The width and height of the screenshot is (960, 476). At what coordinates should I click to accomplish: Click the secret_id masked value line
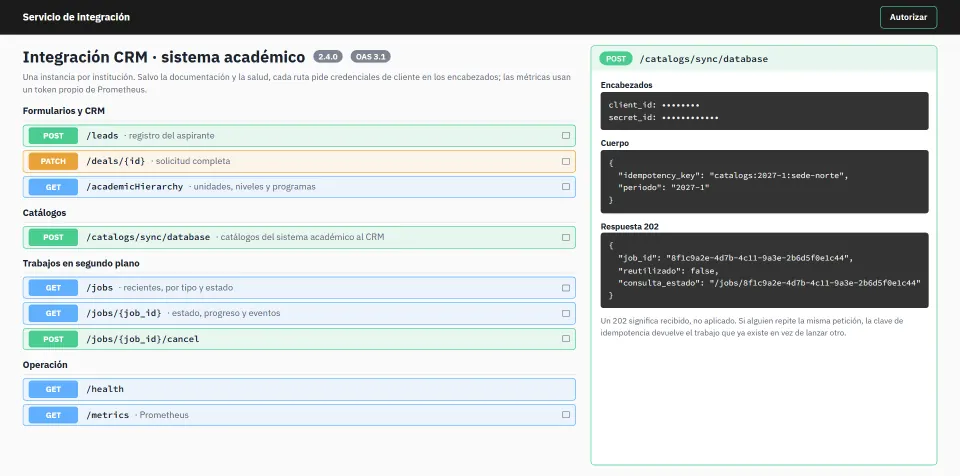[664, 117]
